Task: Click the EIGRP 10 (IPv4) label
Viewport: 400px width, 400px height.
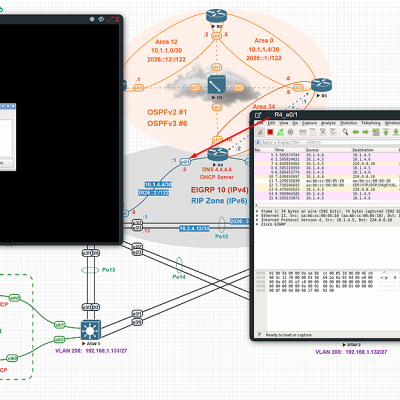Action: [219, 190]
